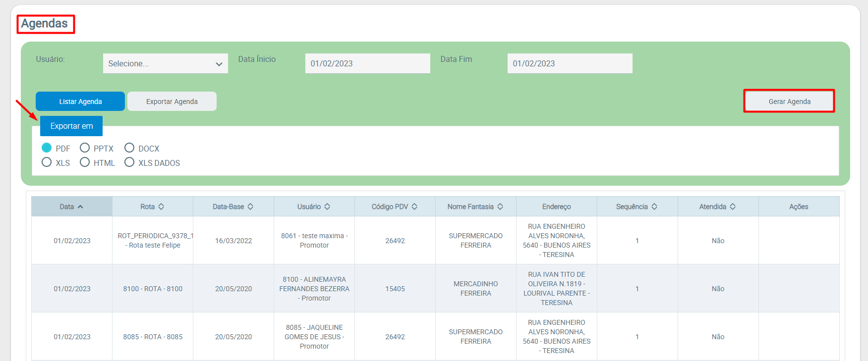
Task: Click the Sequência column sort icon
Action: pos(654,206)
